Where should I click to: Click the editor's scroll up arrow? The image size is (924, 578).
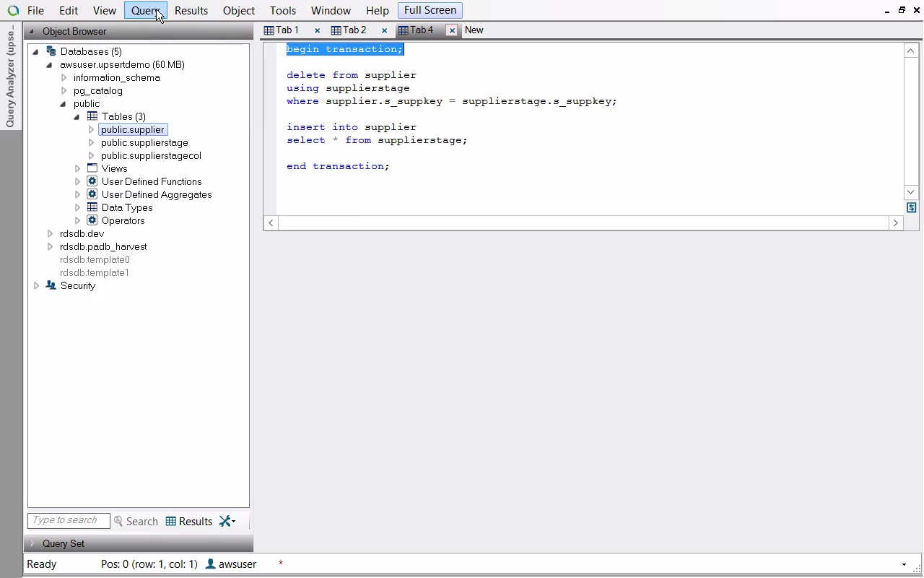(x=911, y=51)
